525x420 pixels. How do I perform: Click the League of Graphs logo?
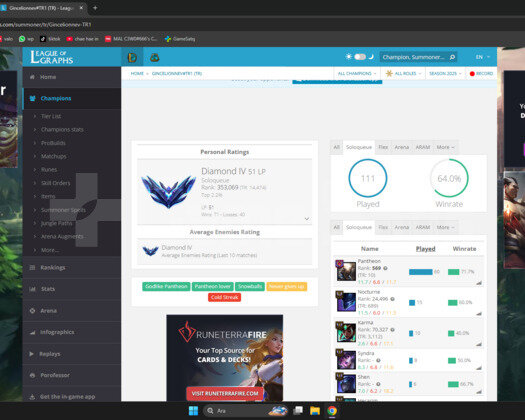point(52,57)
